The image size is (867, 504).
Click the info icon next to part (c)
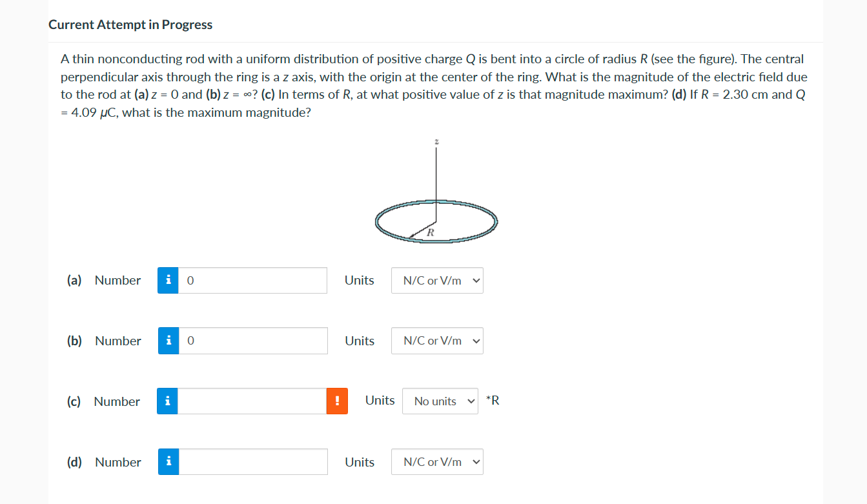click(167, 401)
